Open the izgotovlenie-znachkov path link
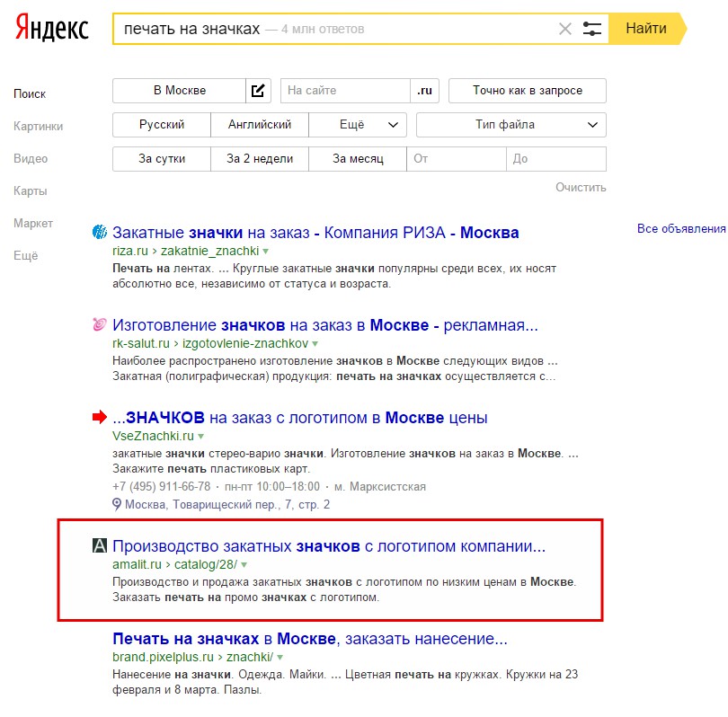The width and height of the screenshot is (728, 717). click(x=245, y=343)
